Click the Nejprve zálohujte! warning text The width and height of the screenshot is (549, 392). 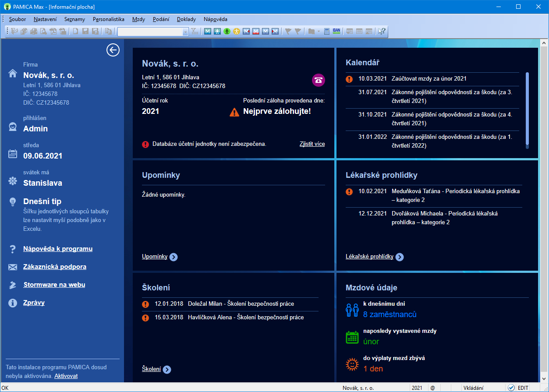(277, 111)
